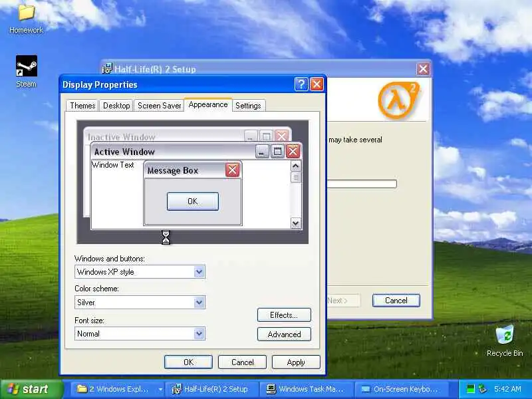Click the clock showing 5:42 AM
The image size is (532, 399).
pyautogui.click(x=507, y=389)
